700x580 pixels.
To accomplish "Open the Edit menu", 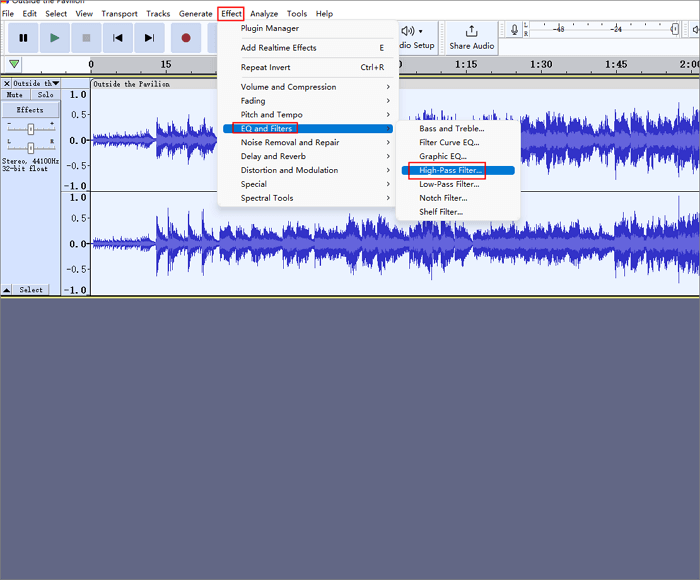I will coord(29,14).
